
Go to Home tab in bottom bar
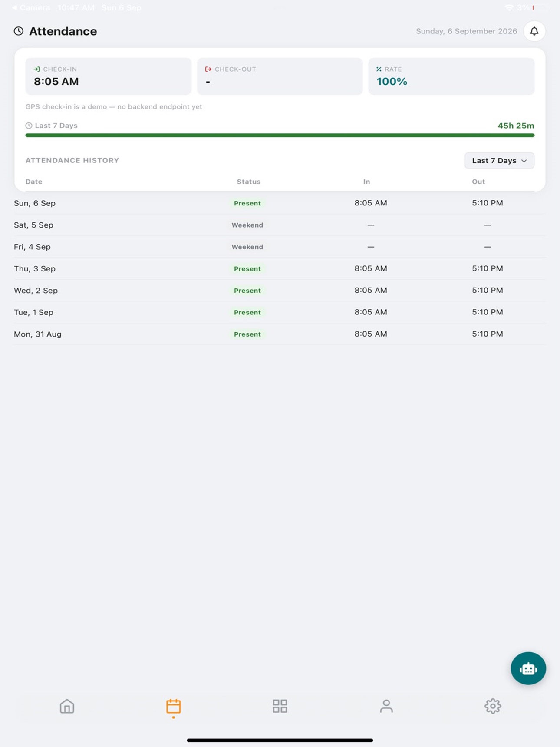click(x=67, y=706)
